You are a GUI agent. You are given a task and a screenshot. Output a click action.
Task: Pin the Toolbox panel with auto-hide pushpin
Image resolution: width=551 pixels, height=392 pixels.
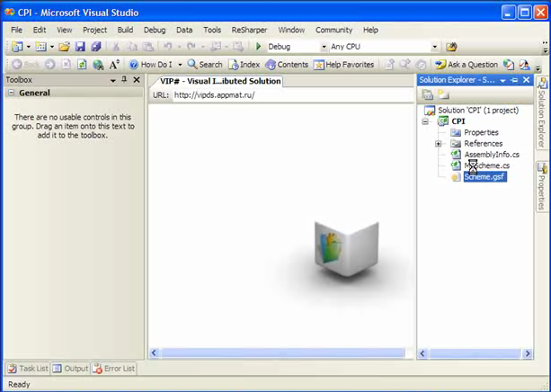pos(124,80)
